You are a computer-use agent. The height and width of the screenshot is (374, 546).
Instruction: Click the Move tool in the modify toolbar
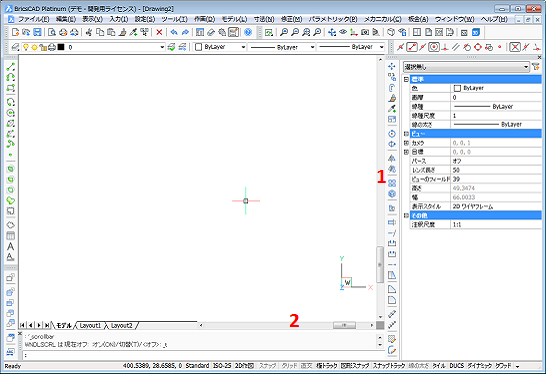click(x=392, y=66)
